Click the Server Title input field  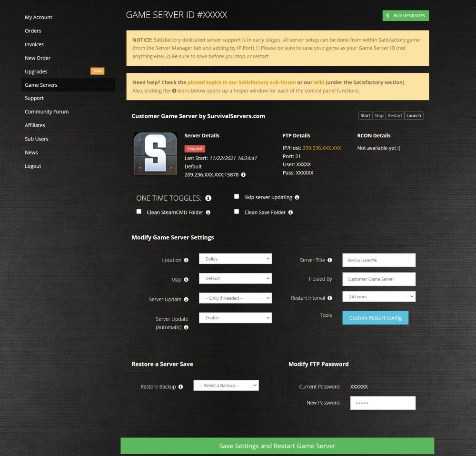[379, 260]
